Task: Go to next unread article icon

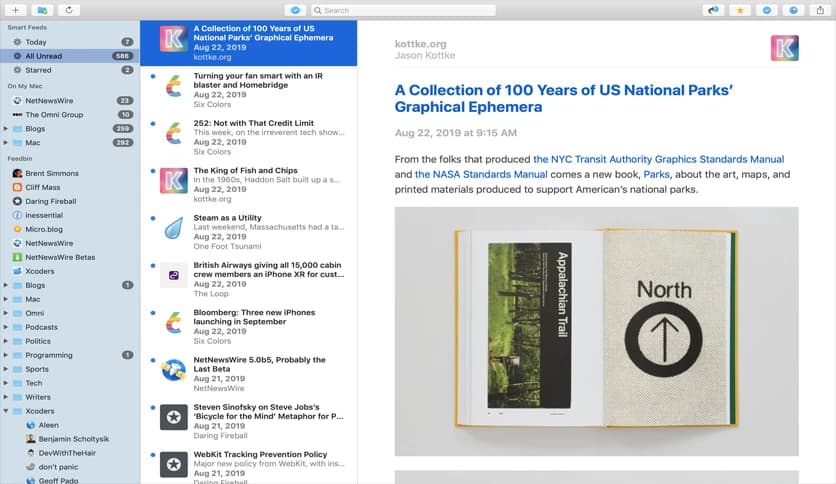Action: click(713, 10)
